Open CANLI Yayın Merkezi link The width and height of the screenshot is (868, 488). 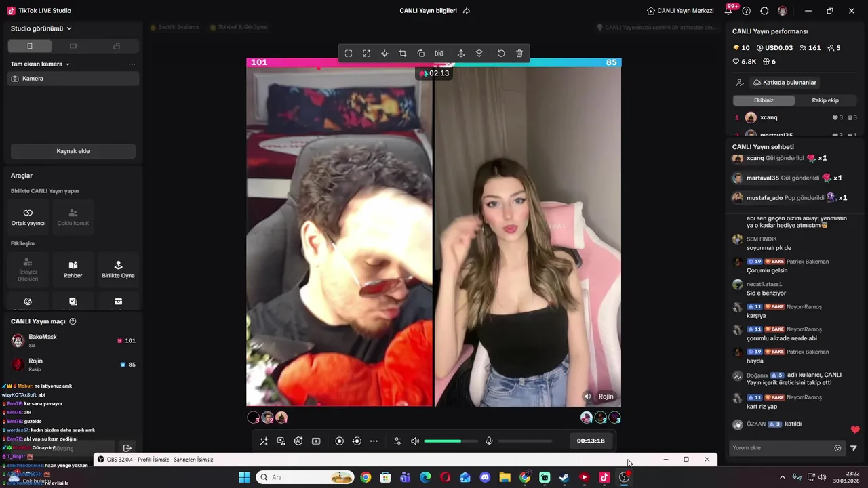(x=680, y=11)
